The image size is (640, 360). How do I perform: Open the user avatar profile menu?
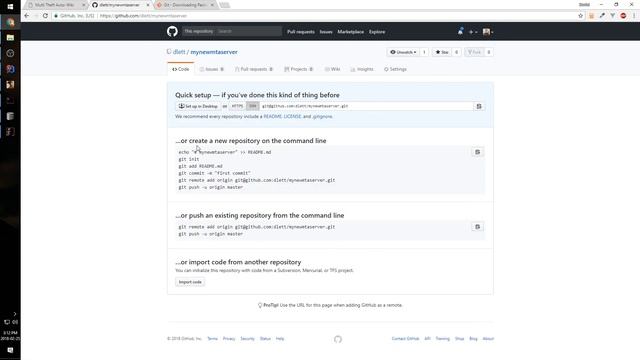[488, 32]
